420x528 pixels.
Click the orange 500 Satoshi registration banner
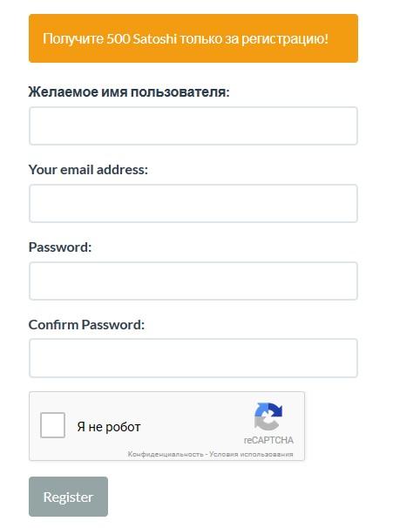point(193,38)
